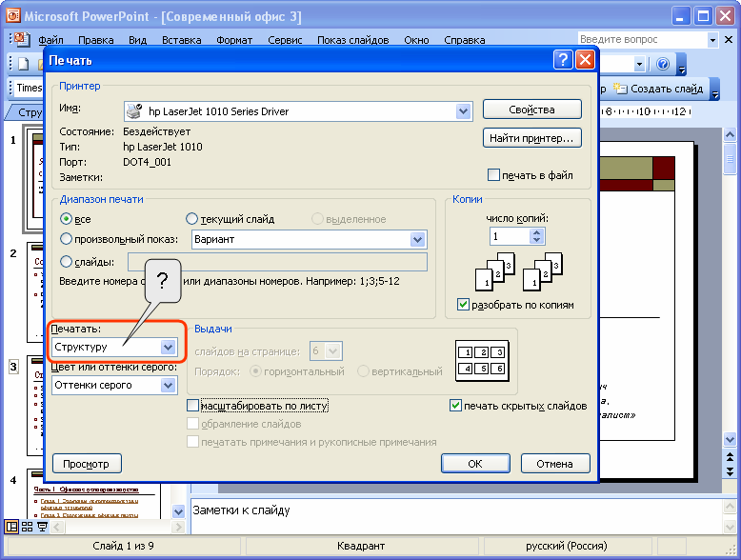Enable 'масштабировать по листу' checkbox

(x=192, y=406)
